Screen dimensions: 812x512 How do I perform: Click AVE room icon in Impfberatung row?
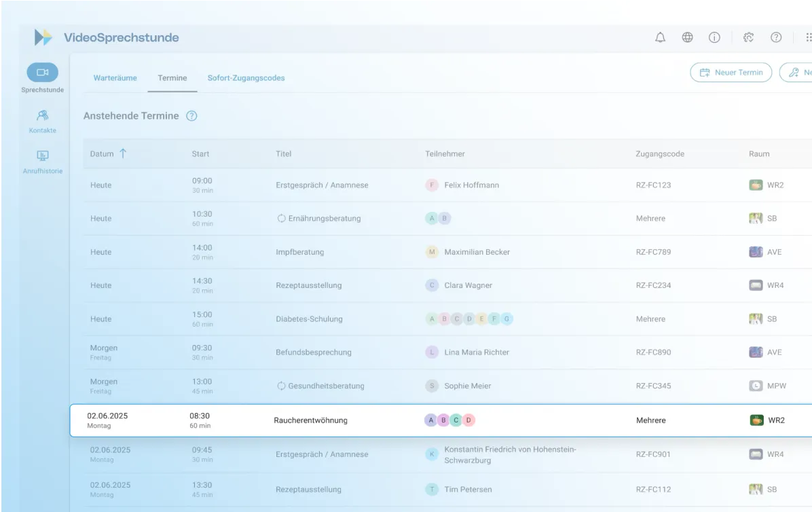pos(756,252)
